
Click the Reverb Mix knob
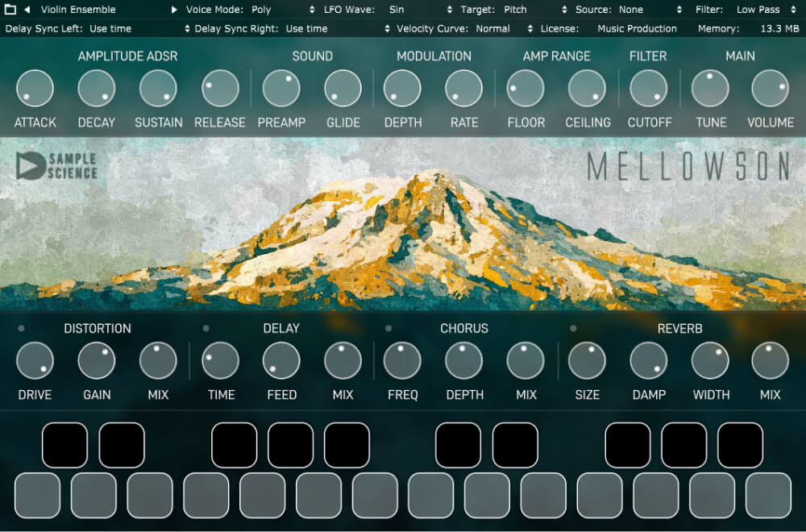[770, 361]
